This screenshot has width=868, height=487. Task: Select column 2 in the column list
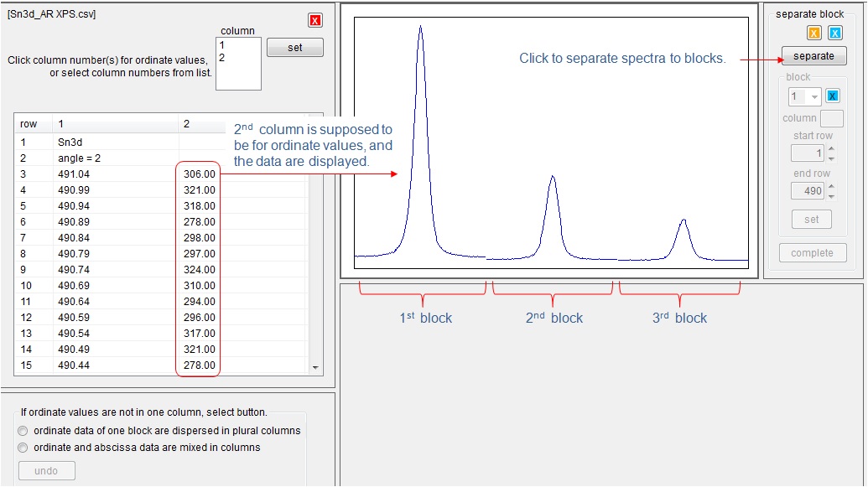[x=222, y=58]
